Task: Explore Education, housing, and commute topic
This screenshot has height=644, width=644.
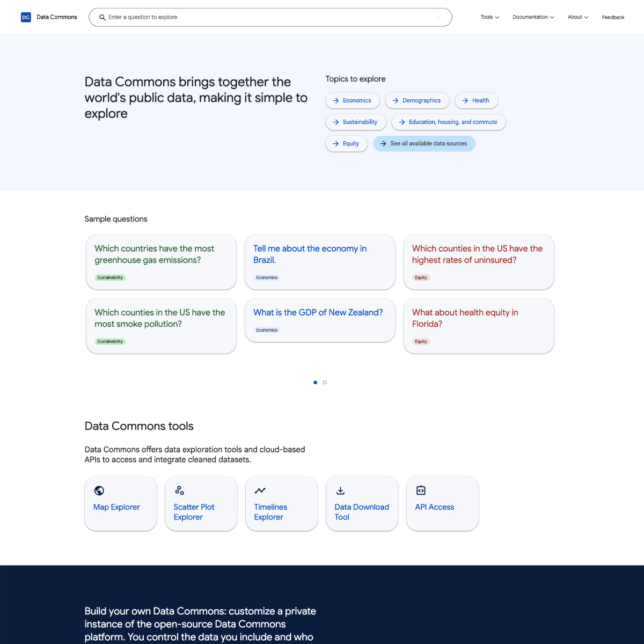Action: point(449,122)
